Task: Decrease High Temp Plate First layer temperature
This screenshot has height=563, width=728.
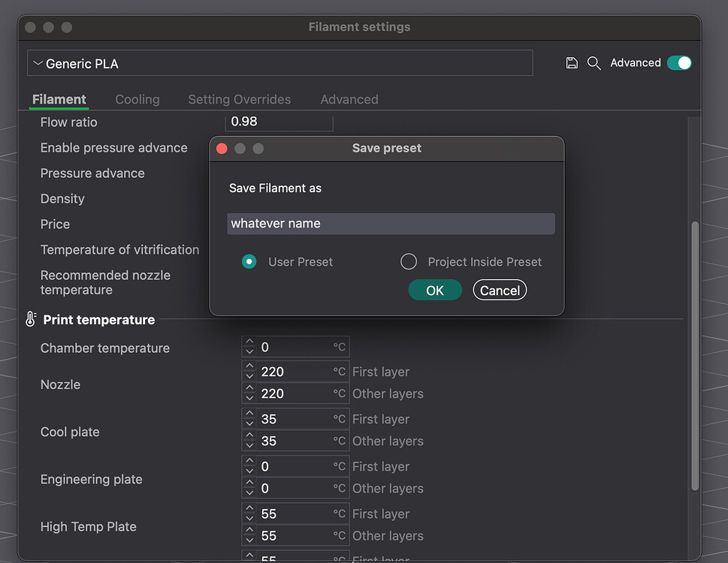Action: click(249, 519)
